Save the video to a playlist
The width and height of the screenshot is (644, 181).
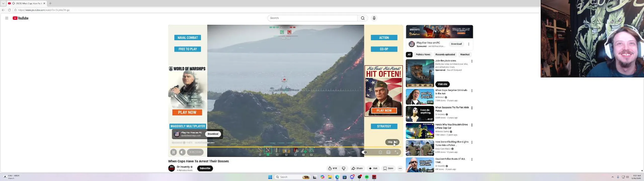point(388,168)
